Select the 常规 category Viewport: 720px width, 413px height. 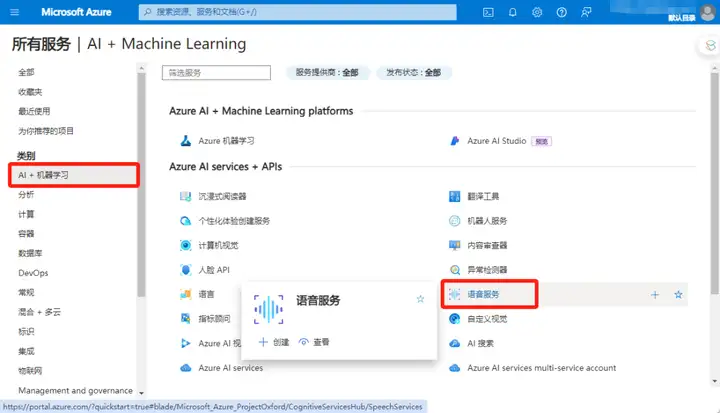tap(26, 292)
